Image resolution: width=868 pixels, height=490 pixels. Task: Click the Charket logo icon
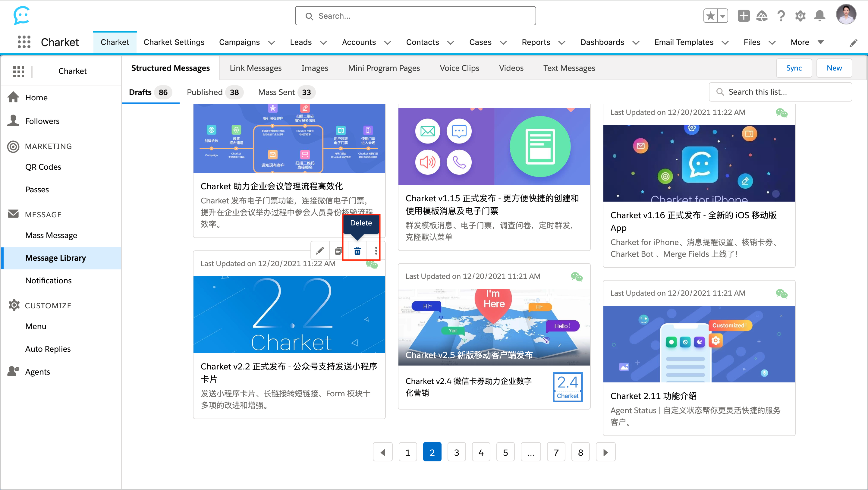pos(21,15)
